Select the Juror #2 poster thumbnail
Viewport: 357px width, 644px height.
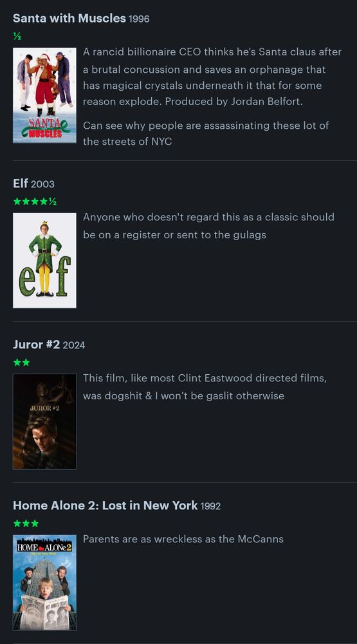click(44, 421)
